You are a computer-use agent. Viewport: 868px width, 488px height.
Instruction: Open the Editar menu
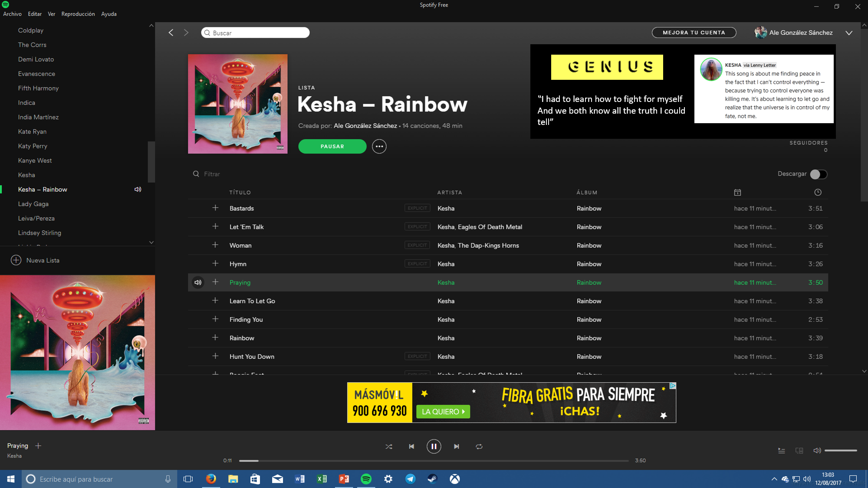35,14
